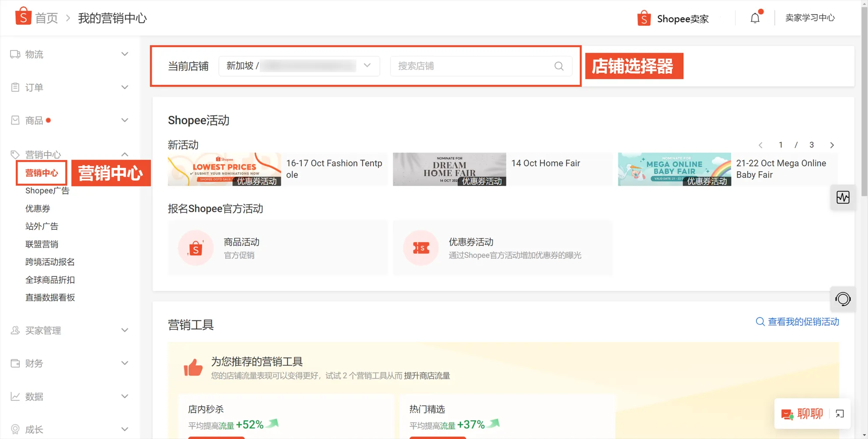Expand the 数据 sidebar section
Image resolution: width=868 pixels, height=439 pixels.
[125, 396]
